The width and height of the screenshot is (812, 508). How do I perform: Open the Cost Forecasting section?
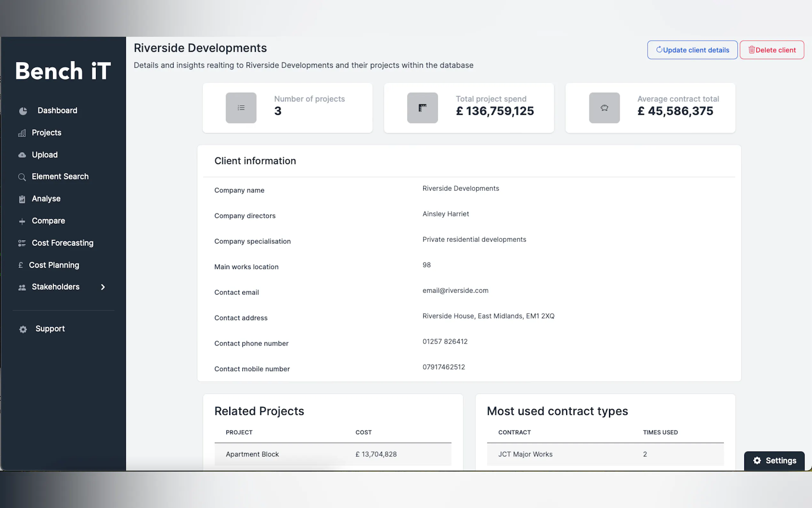coord(62,243)
